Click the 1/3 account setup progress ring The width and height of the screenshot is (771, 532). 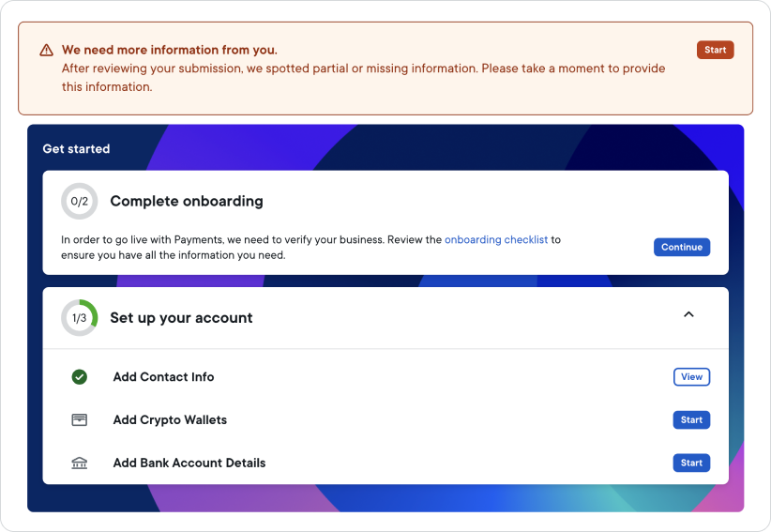pos(80,318)
